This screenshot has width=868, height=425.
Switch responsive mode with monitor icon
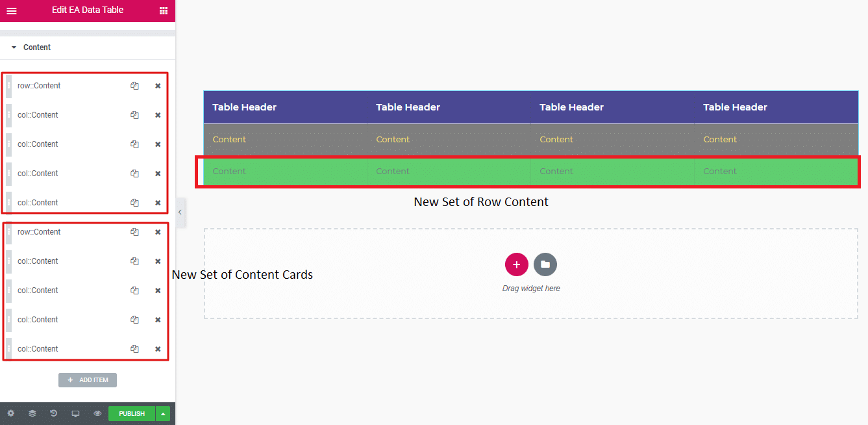pos(75,413)
